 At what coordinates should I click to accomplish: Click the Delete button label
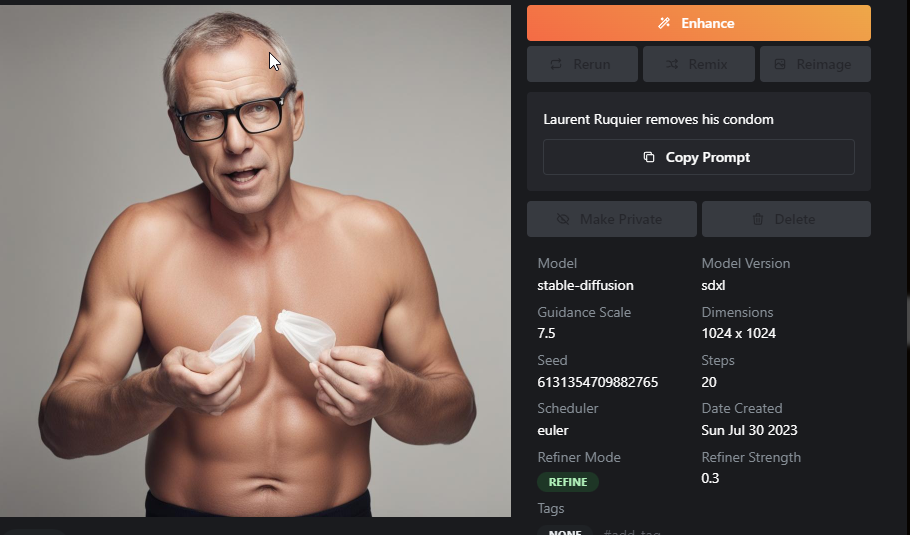tap(795, 219)
